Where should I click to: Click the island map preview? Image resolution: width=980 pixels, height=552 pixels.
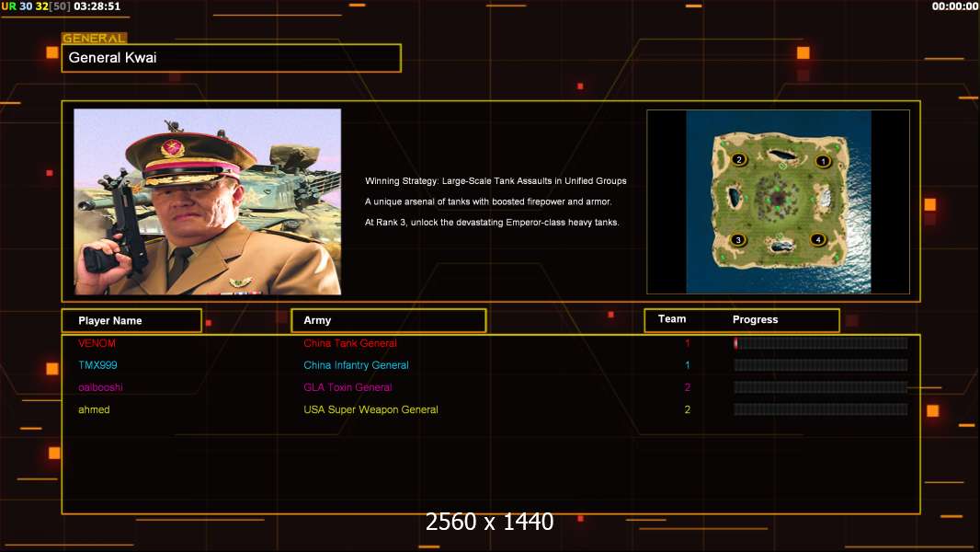coord(778,201)
